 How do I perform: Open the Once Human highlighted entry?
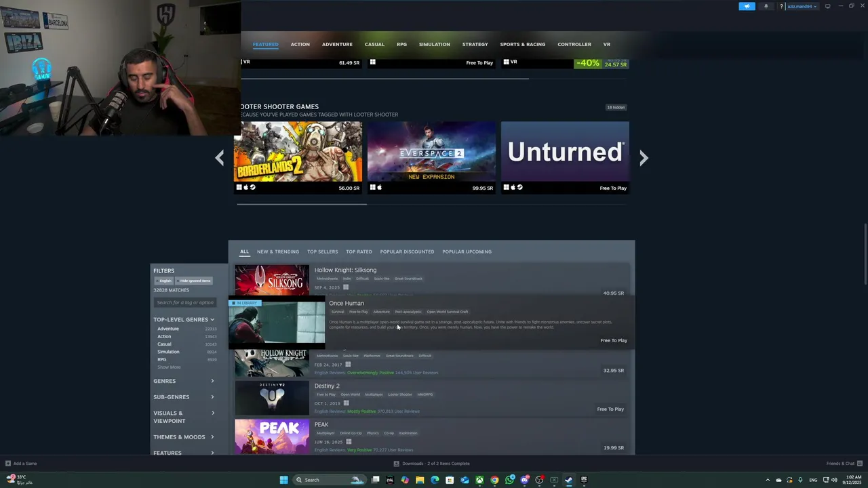pos(431,323)
